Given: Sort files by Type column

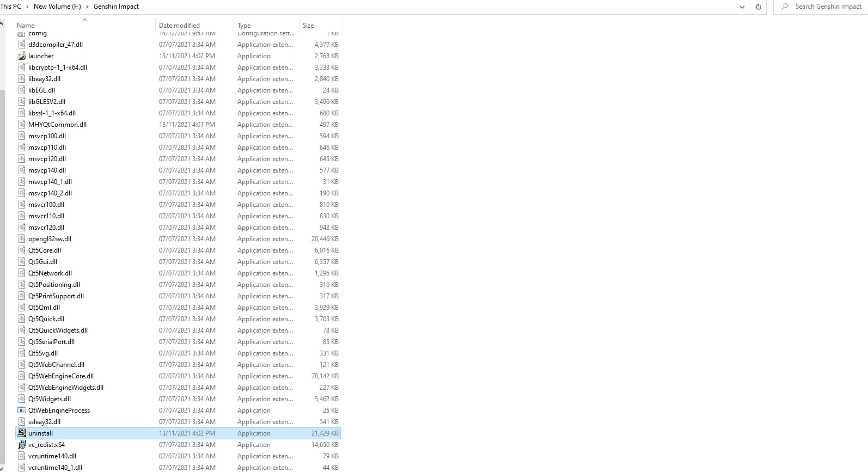Looking at the screenshot, I should click(x=244, y=26).
